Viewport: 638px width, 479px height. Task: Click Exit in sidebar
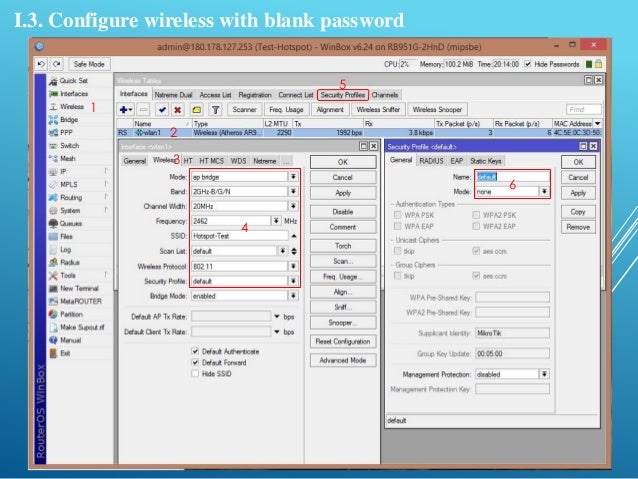click(60, 353)
